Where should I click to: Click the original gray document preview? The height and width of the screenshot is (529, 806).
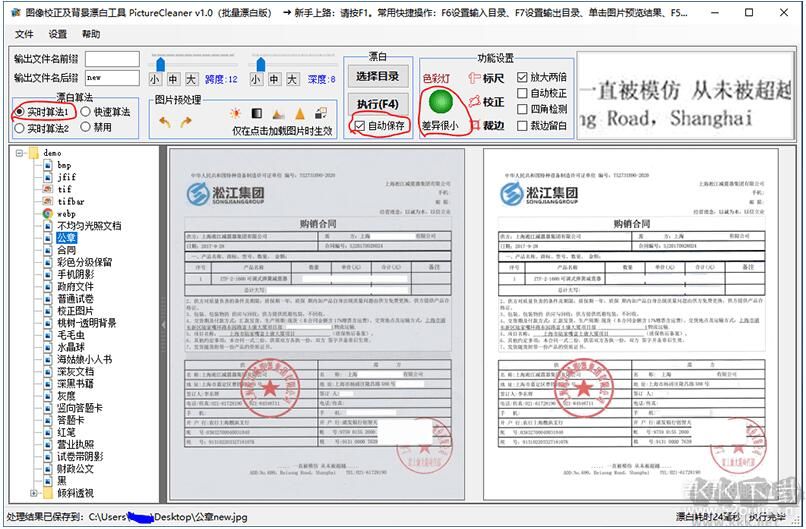coord(317,324)
